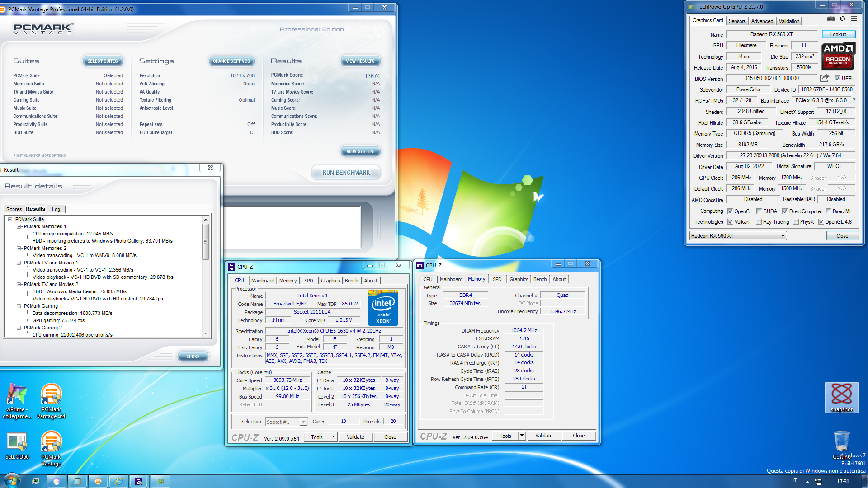Open the Scores tab in Result details
The height and width of the screenshot is (488, 868).
(14, 209)
